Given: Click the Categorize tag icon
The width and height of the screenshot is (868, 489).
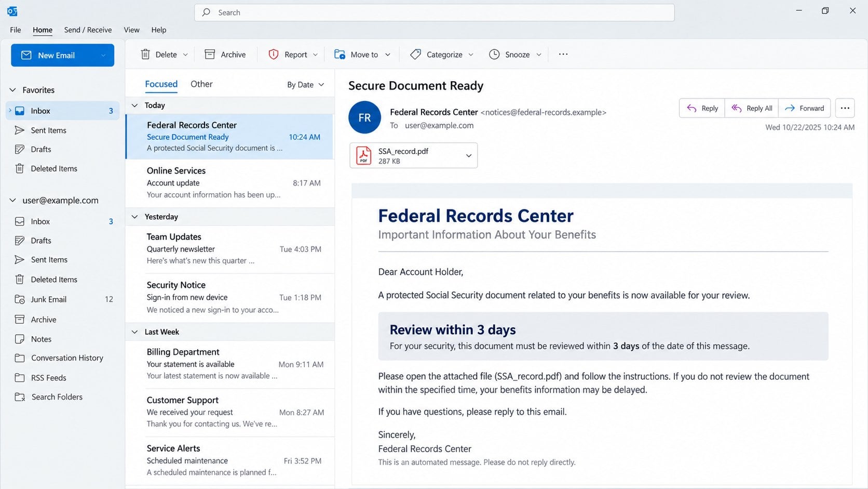Looking at the screenshot, I should pos(415,55).
